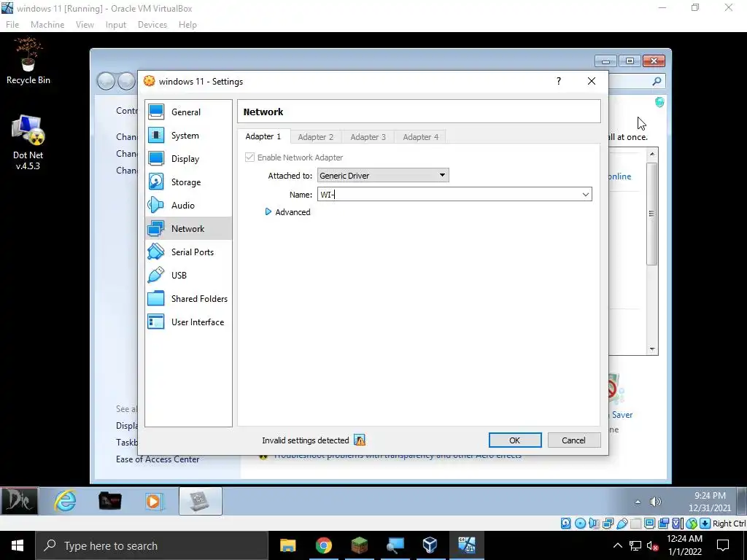Click display indicator in VirtualBox status bar
This screenshot has height=560, width=747.
pos(649,524)
